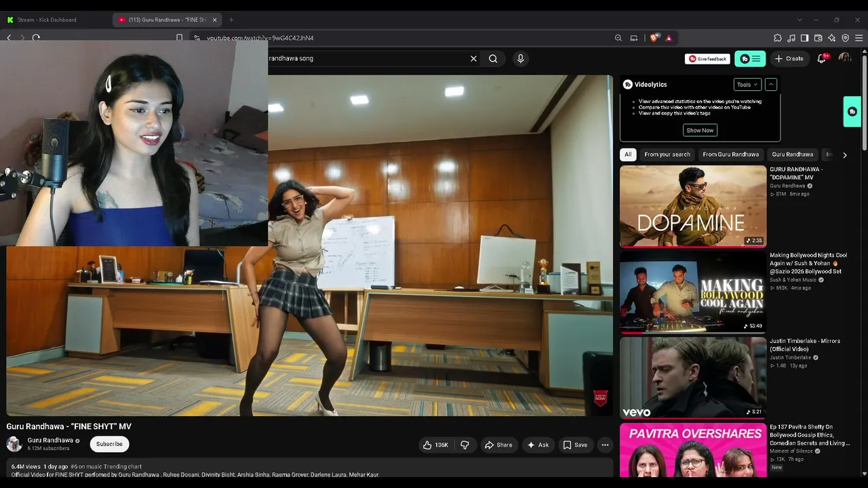Viewport: 868px width, 488px height.
Task: Click Show Now in Videolytics panel
Action: point(700,130)
